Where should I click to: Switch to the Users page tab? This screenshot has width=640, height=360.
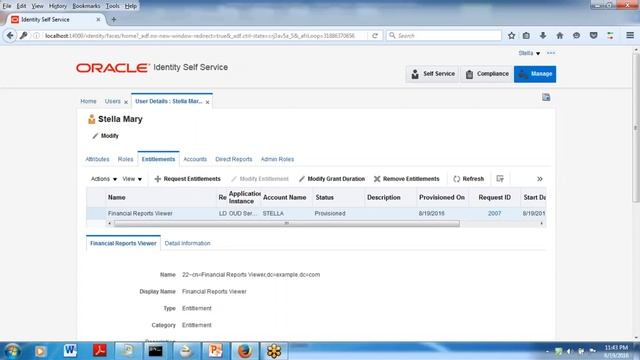(112, 101)
